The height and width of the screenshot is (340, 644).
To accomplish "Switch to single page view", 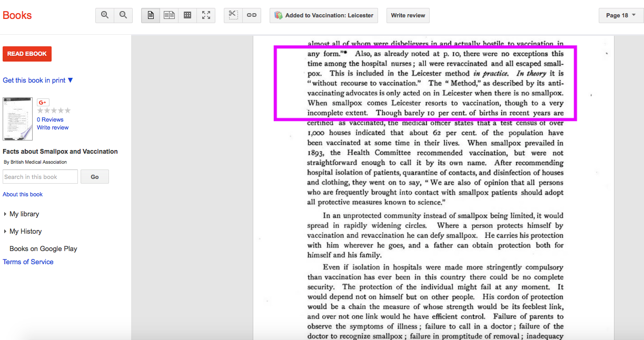I will (x=151, y=15).
